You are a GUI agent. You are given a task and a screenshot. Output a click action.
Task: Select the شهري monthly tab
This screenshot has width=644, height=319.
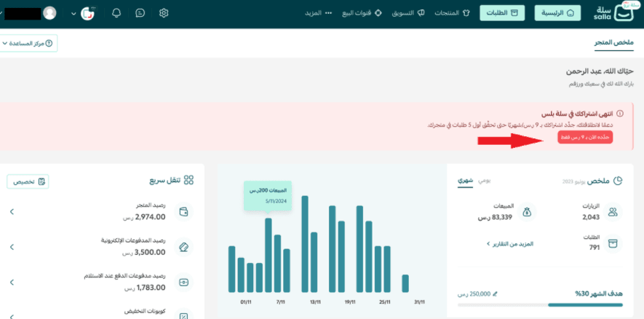pos(465,180)
